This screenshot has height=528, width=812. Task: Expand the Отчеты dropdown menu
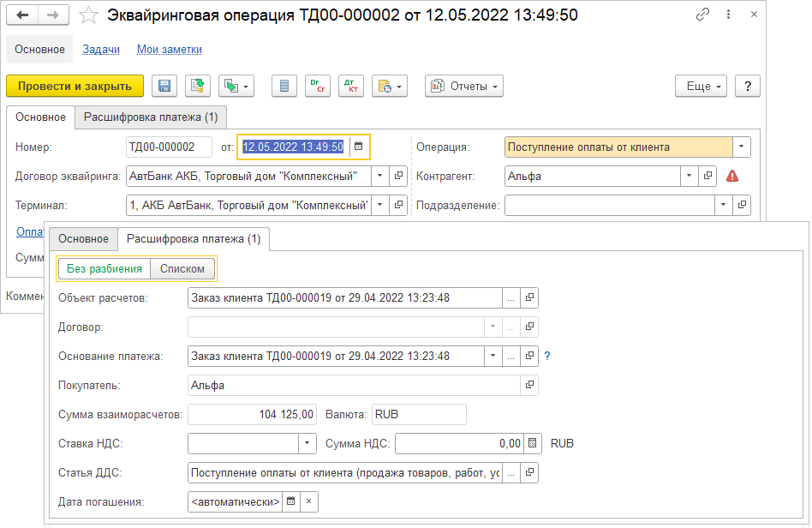pos(464,86)
